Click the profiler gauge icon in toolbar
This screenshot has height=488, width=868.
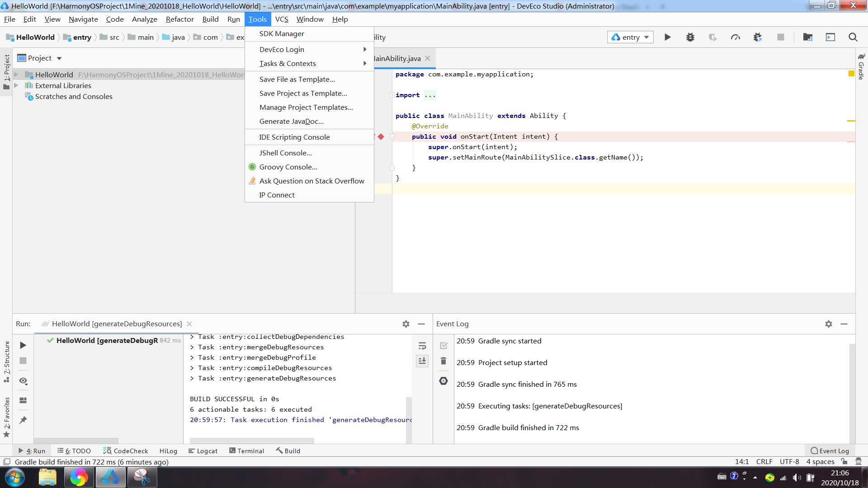tap(736, 37)
